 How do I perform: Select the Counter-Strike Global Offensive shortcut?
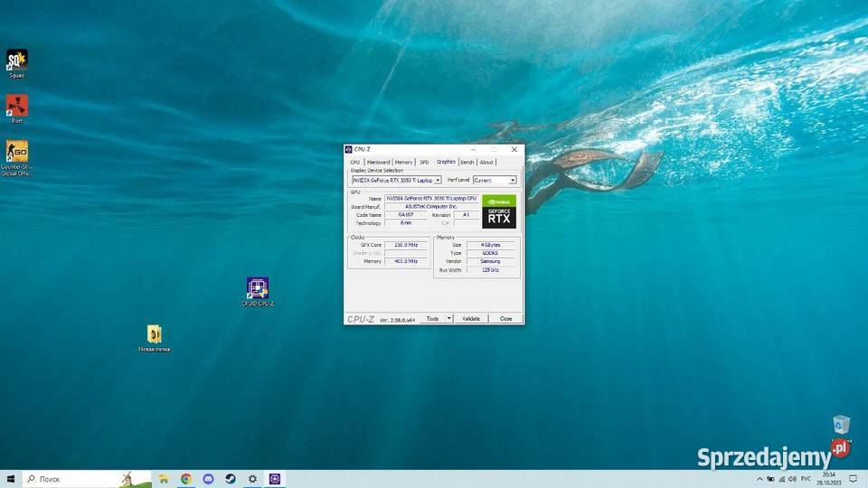click(16, 158)
